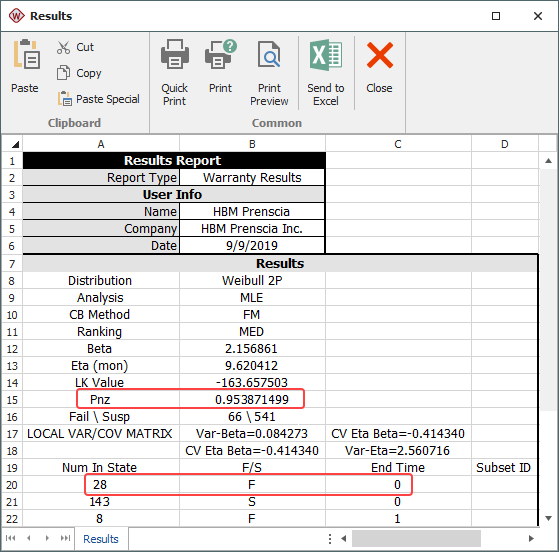Click vertical scrollbar down arrow

pyautogui.click(x=548, y=518)
